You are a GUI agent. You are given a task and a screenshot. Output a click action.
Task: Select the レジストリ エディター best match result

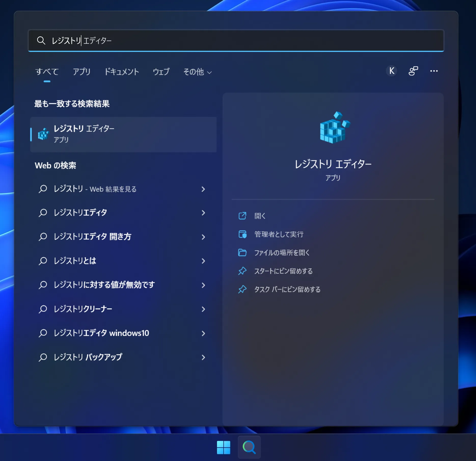(x=123, y=134)
